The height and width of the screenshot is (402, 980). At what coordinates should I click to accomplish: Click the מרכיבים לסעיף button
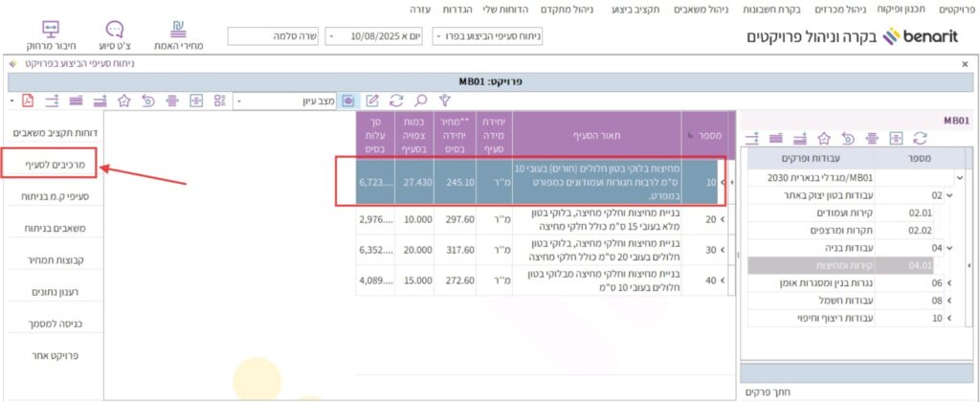click(53, 165)
